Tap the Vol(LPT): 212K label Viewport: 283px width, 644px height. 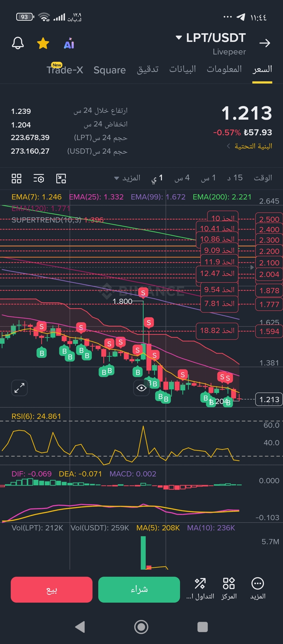coord(37,528)
